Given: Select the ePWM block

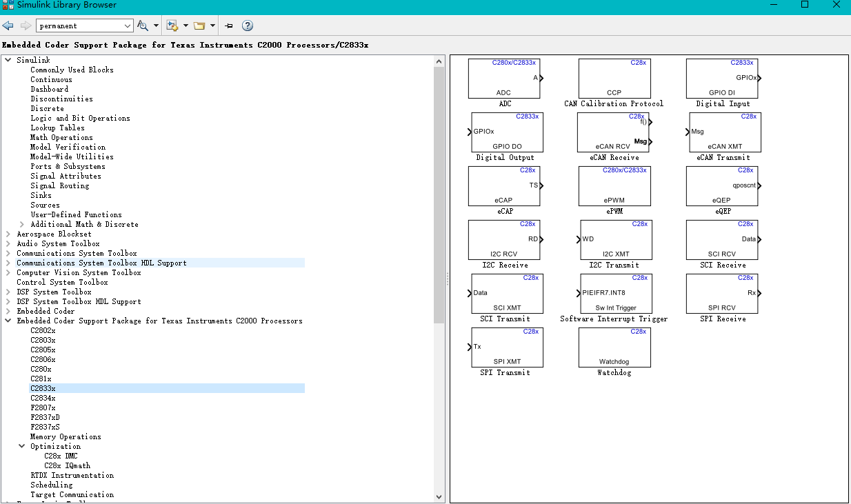Looking at the screenshot, I should [614, 186].
